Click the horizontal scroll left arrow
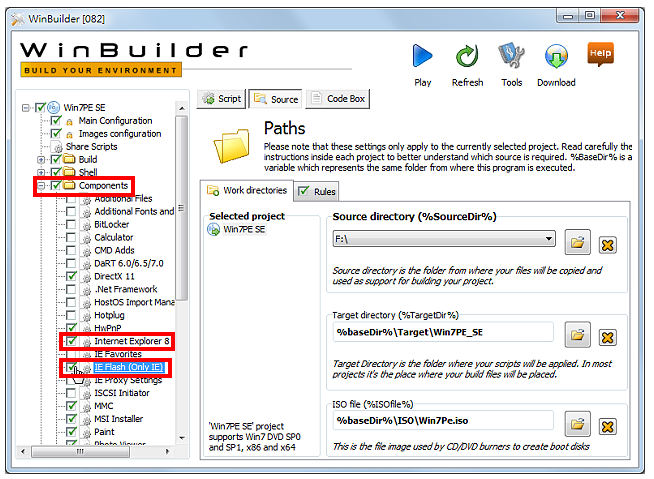 click(x=23, y=451)
